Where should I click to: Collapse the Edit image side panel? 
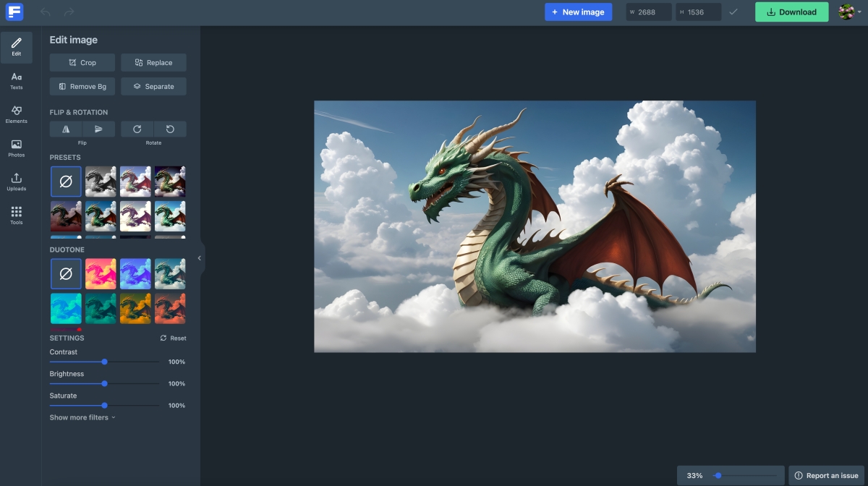(200, 257)
